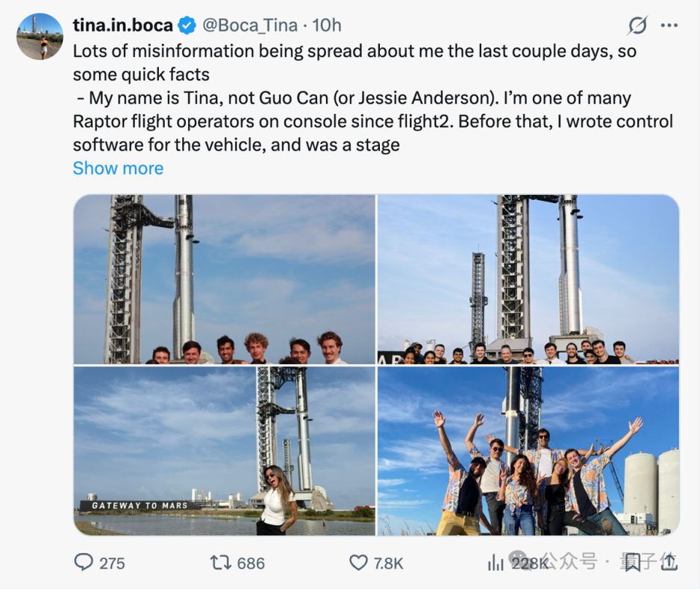Open top-left photo of six men
Image resolution: width=700 pixels, height=589 pixels.
pyautogui.click(x=224, y=279)
